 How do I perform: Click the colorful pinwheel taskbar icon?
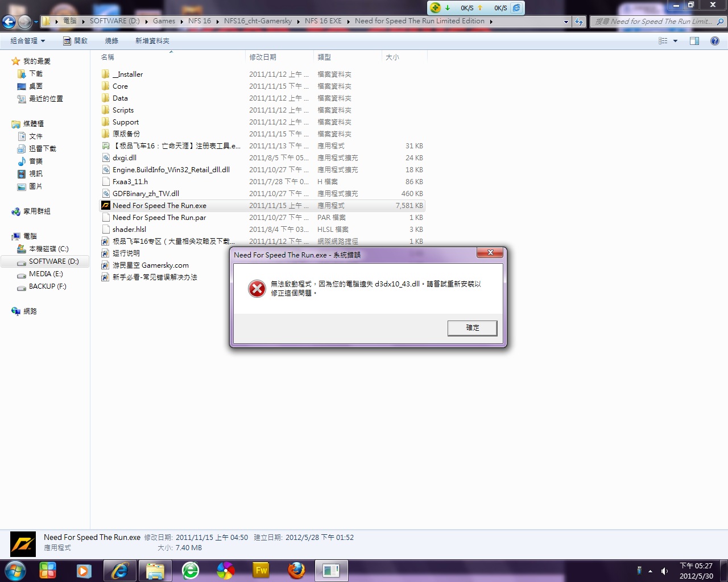[226, 571]
